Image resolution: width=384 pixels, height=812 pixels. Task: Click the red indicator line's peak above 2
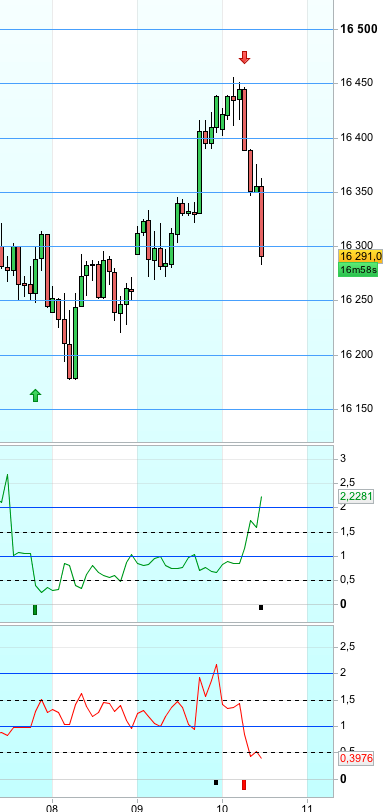pos(216,664)
